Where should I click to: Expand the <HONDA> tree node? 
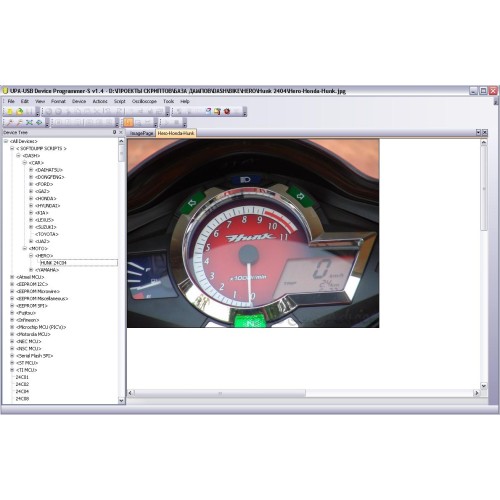31,198
